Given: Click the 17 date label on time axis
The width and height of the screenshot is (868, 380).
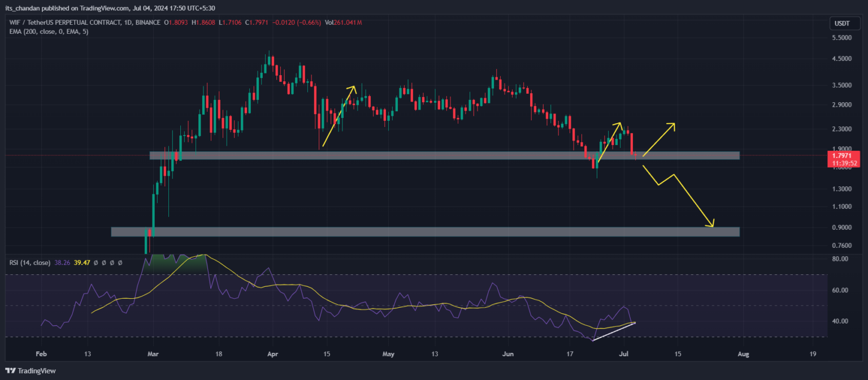Looking at the screenshot, I should [570, 354].
